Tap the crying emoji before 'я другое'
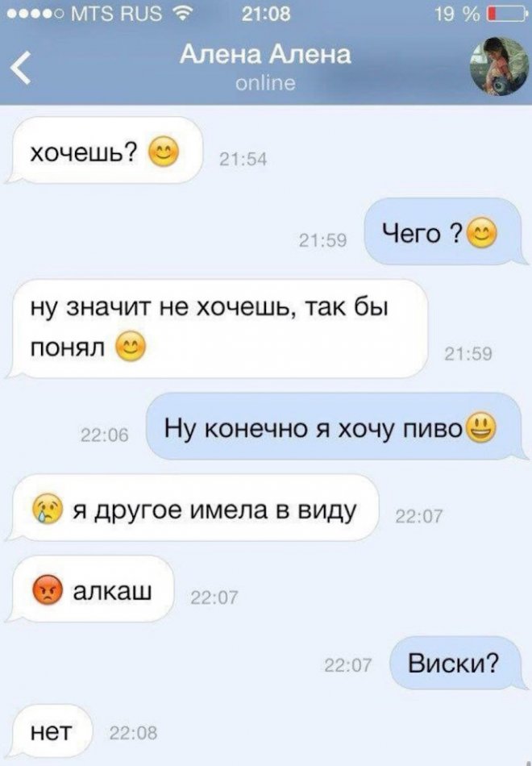Image resolution: width=532 pixels, height=766 pixels. [48, 508]
